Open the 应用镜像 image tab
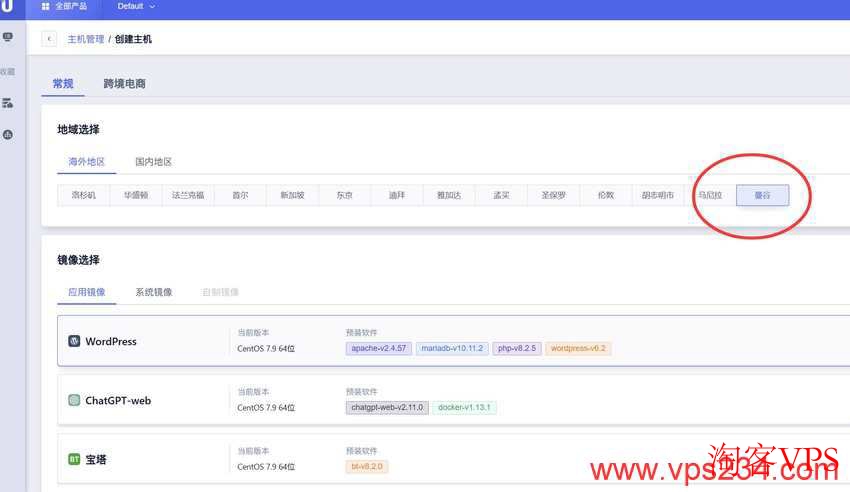This screenshot has width=850, height=492. click(87, 292)
